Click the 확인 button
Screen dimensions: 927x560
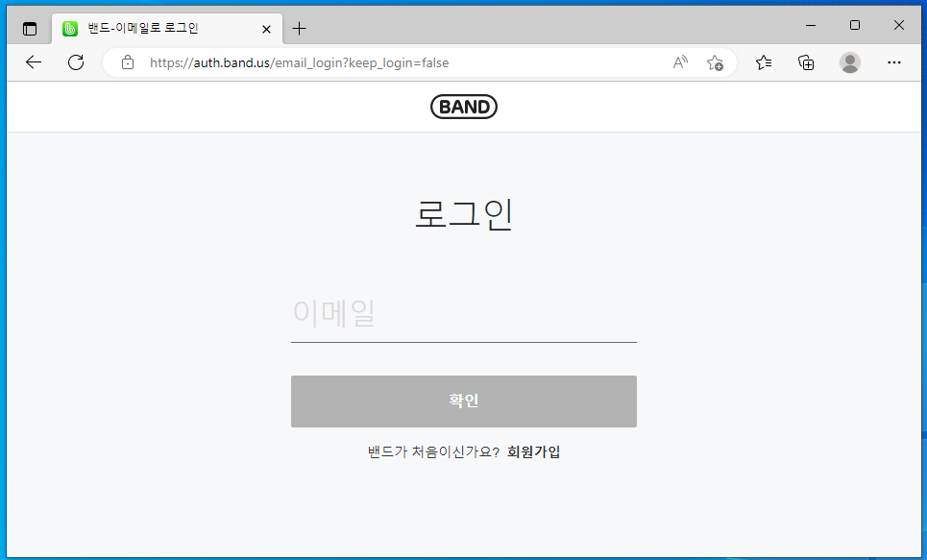click(x=463, y=401)
